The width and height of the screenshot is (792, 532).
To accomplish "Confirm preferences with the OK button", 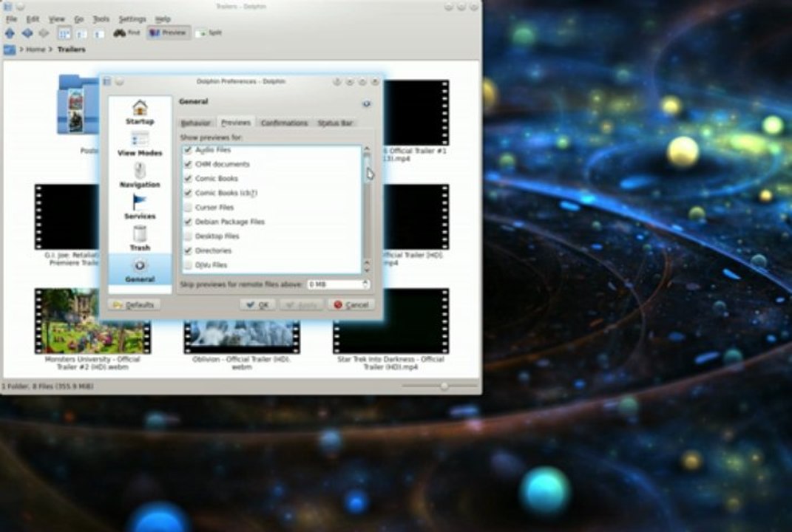I will [x=257, y=305].
